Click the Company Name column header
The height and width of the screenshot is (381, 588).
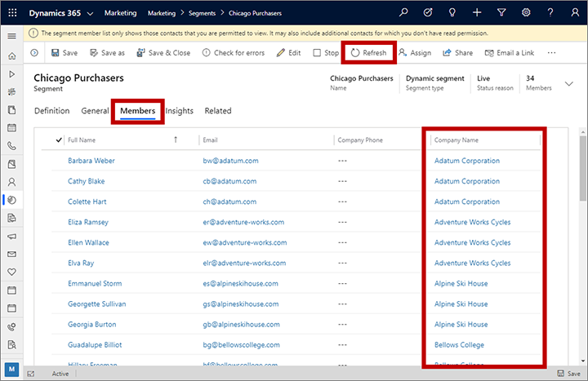tap(456, 140)
